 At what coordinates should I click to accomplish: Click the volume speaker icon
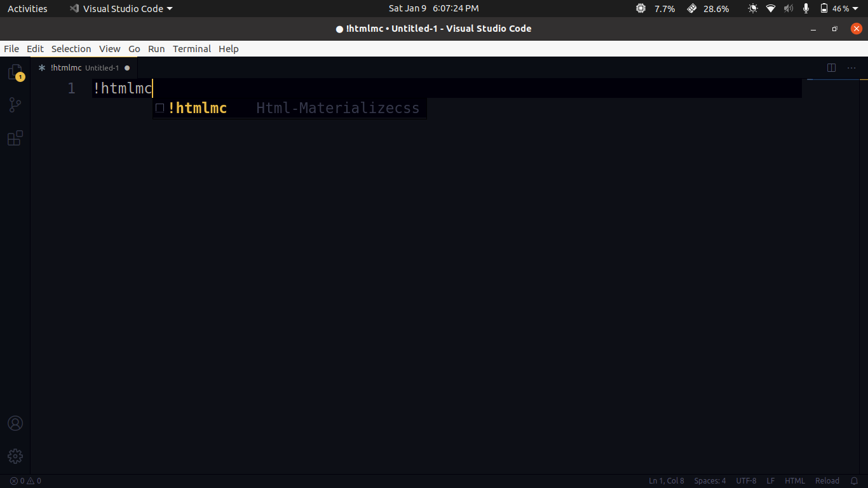coord(789,9)
